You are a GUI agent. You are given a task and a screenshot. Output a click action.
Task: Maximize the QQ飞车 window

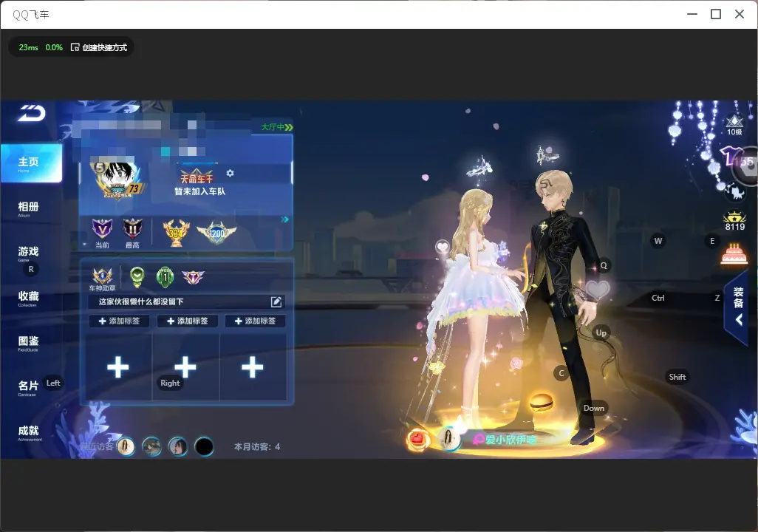click(x=716, y=15)
